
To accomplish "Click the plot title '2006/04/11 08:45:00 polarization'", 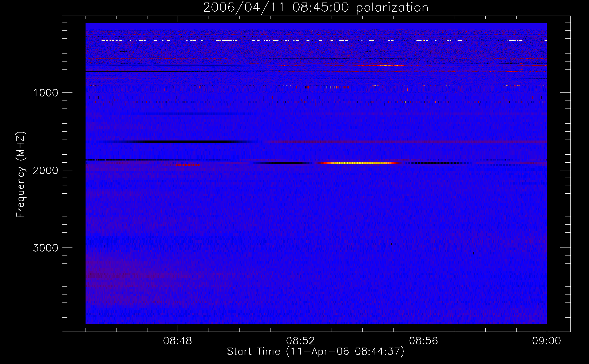I will pyautogui.click(x=316, y=7).
